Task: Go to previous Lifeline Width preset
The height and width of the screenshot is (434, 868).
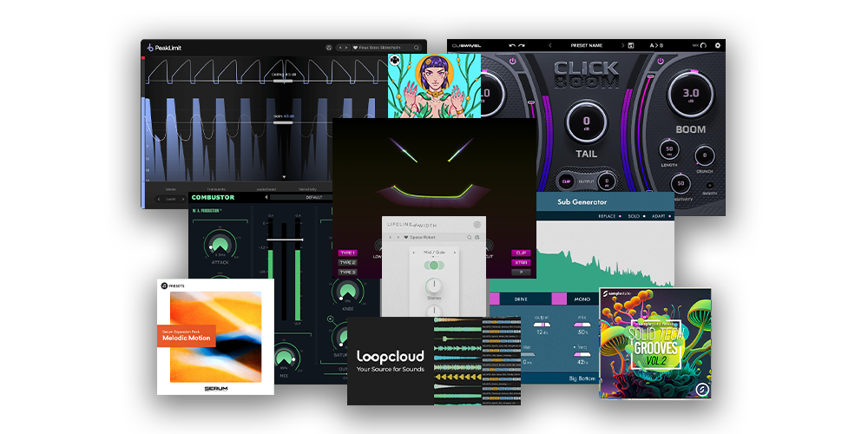Action: 391,238
